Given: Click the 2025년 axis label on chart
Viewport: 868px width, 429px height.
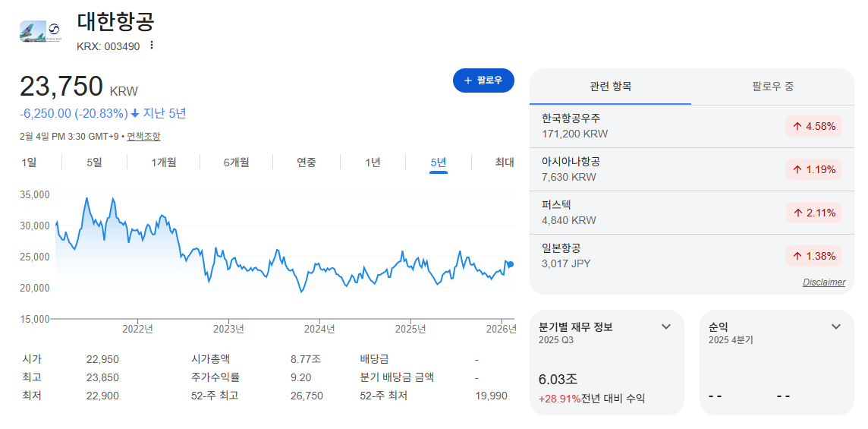Looking at the screenshot, I should tap(410, 329).
